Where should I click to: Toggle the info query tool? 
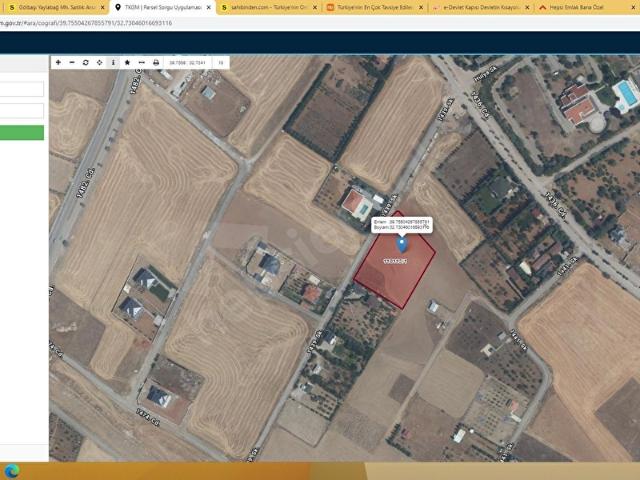(x=113, y=62)
